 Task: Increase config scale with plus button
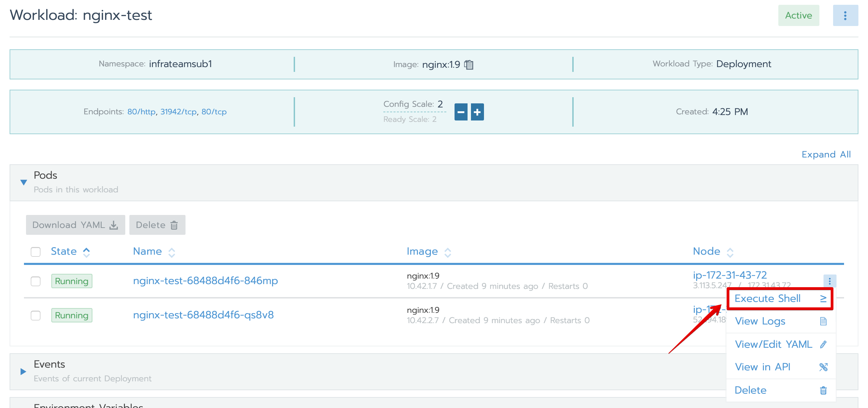[x=477, y=112]
